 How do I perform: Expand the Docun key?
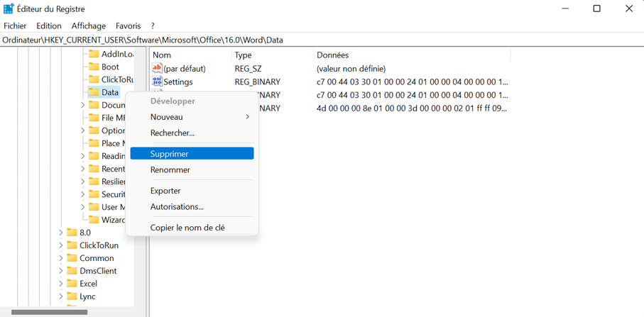tap(83, 105)
